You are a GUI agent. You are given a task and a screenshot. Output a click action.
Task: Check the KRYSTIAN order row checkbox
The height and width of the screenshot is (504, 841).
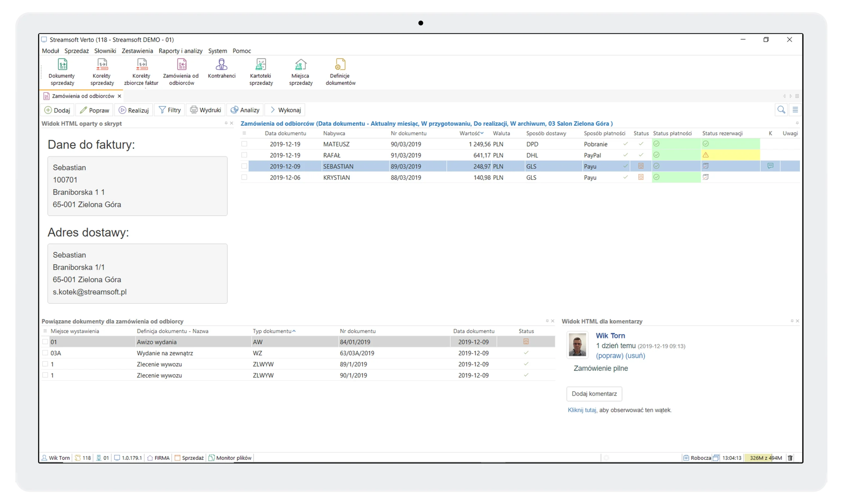tap(244, 177)
